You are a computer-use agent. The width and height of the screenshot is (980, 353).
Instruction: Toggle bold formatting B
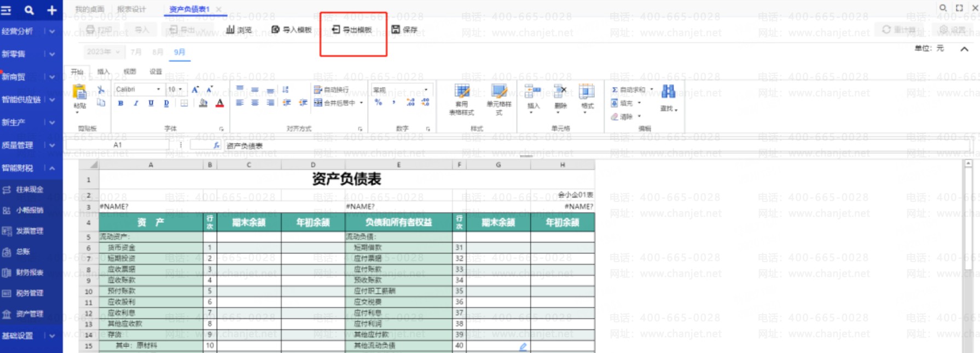tap(120, 103)
